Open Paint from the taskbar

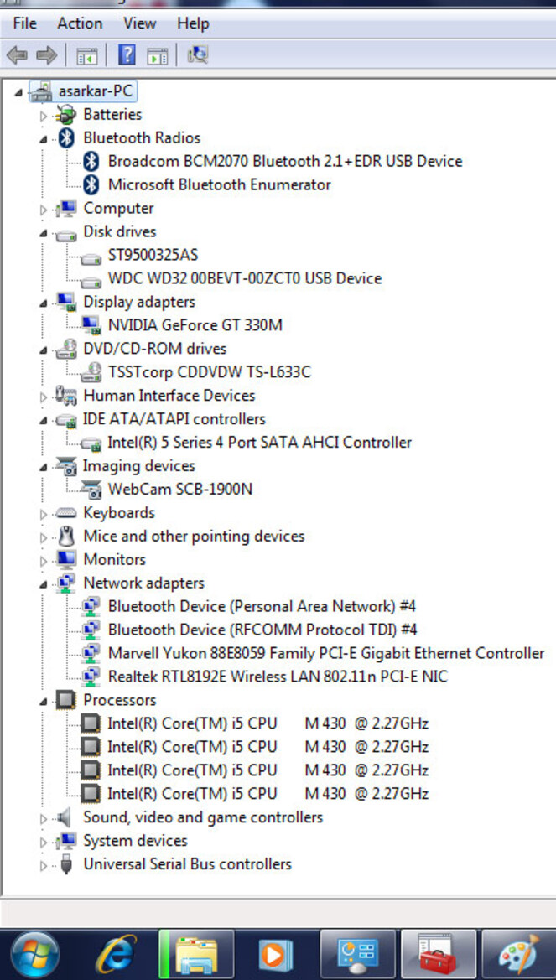pos(518,955)
